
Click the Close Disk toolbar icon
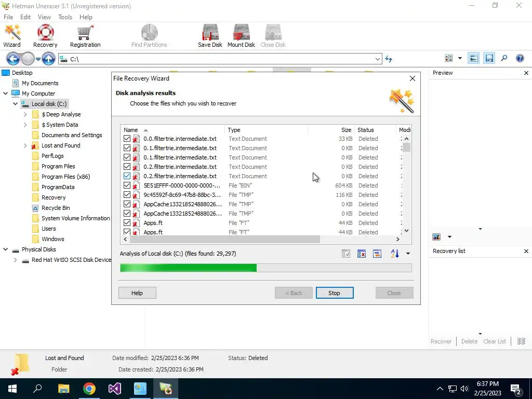[273, 36]
